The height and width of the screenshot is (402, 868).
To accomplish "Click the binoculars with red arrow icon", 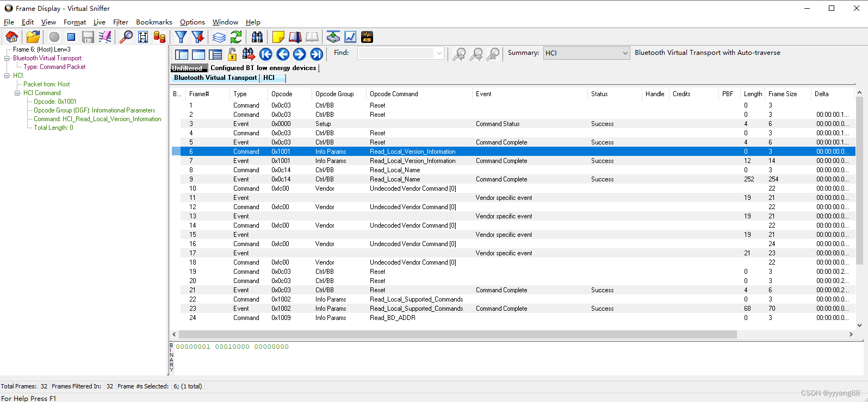I will [x=249, y=54].
